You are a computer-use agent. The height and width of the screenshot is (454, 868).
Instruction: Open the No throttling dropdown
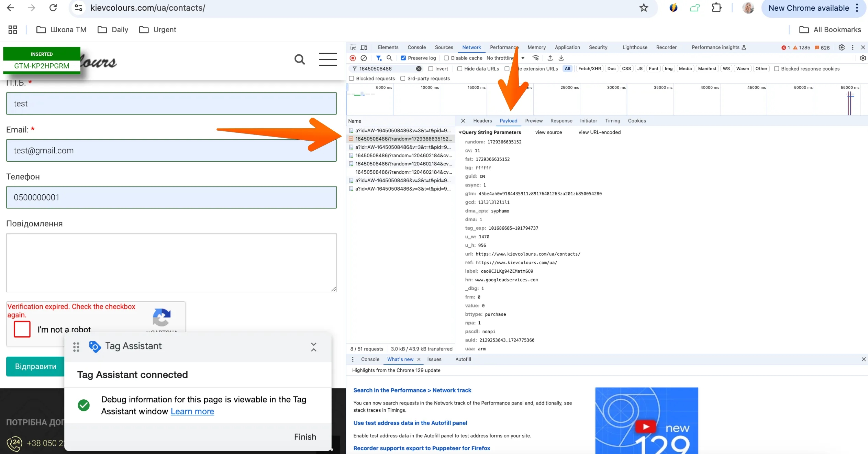tap(506, 58)
